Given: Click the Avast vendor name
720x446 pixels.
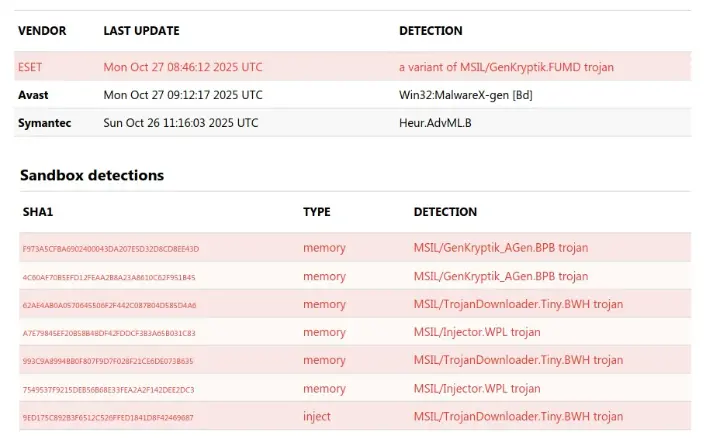Looking at the screenshot, I should (33, 95).
